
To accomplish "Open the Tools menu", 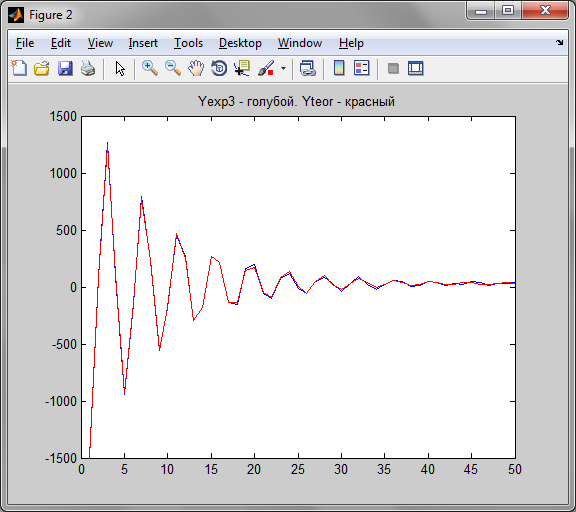I will (x=188, y=43).
